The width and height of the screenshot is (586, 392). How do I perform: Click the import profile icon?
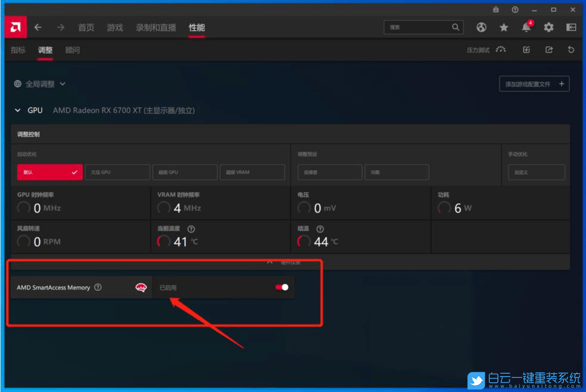tap(526, 50)
